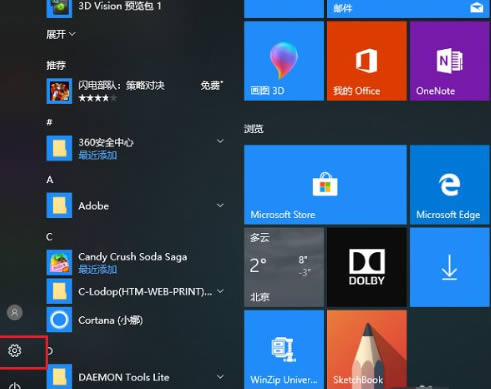Image resolution: width=491 pixels, height=389 pixels.
Task: Open the Adobe folder icon
Action: point(59,205)
